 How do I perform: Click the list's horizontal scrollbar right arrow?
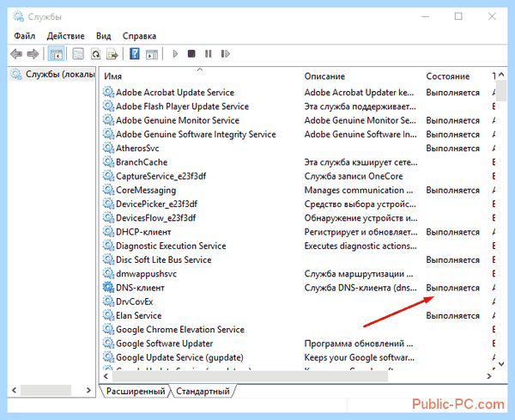(489, 376)
